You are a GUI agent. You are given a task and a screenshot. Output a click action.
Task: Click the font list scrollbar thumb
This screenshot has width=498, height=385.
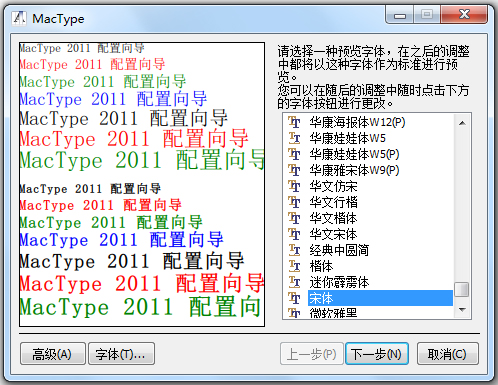click(462, 289)
